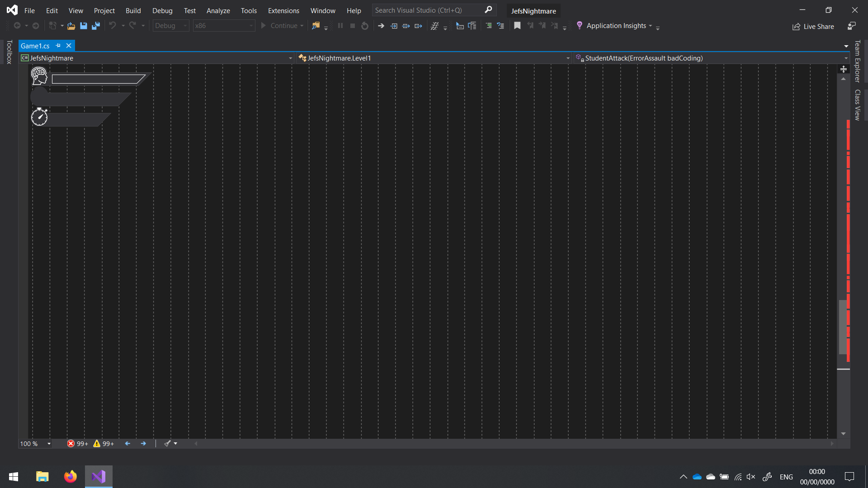Open the Redo history dropdown arrow
This screenshot has width=868, height=488.
(x=143, y=26)
